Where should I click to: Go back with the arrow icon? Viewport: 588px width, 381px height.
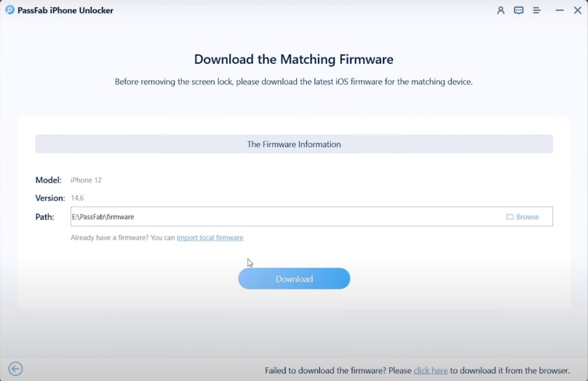point(16,368)
